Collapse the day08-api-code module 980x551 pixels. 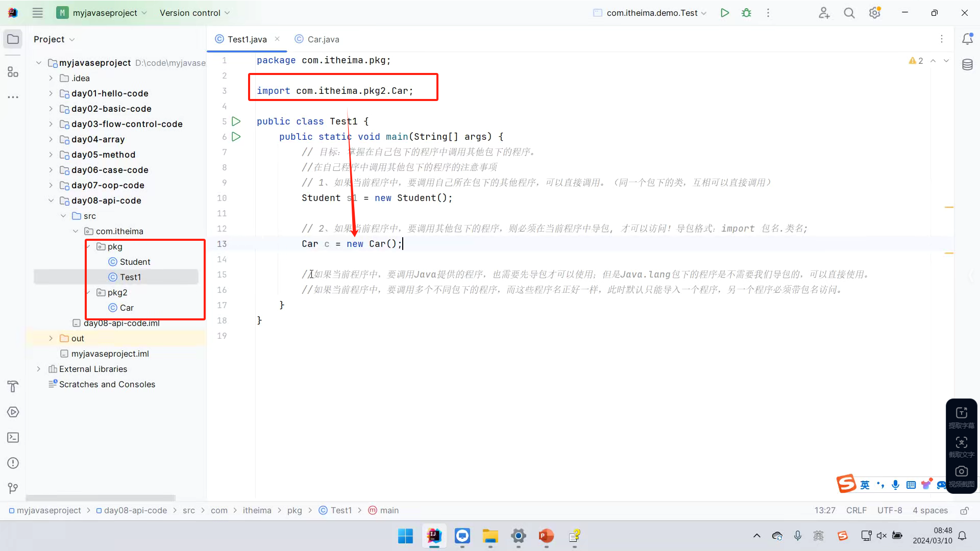(51, 201)
